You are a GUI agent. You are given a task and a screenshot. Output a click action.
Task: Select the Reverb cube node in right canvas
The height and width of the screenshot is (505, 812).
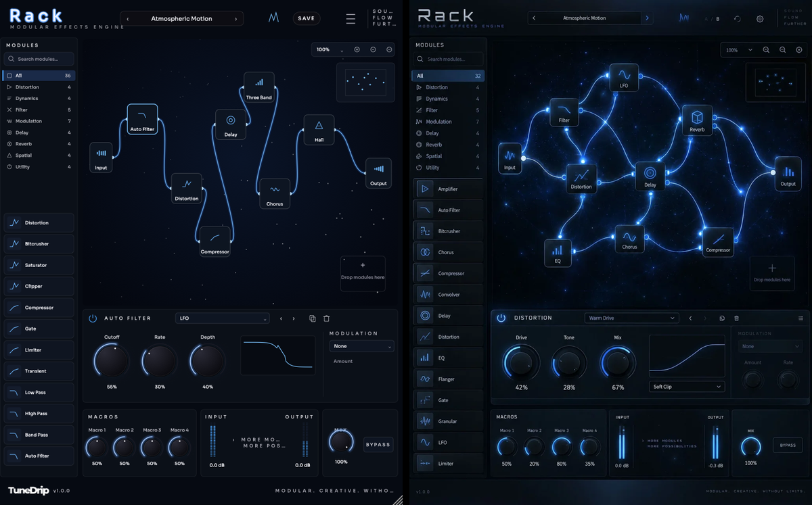tap(697, 120)
